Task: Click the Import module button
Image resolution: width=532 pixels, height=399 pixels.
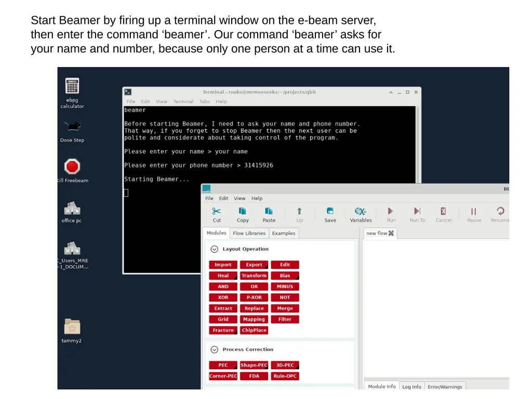Action: pos(223,264)
